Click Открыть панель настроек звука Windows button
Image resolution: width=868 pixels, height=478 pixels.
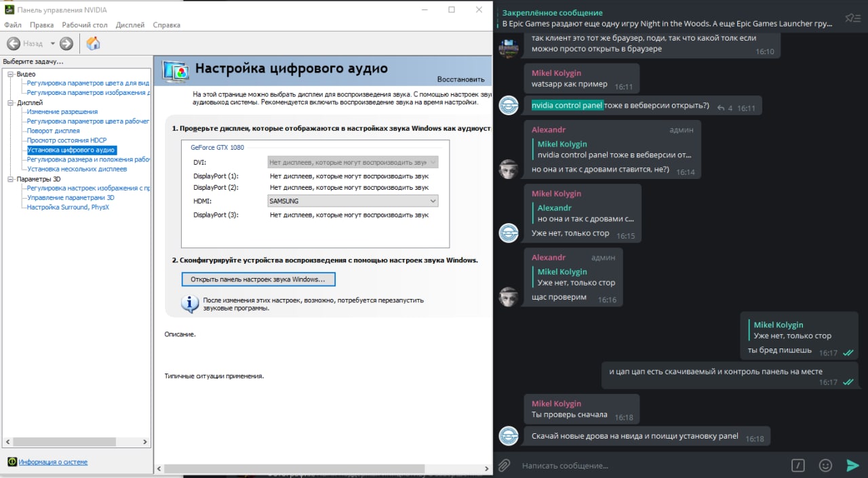(x=258, y=279)
